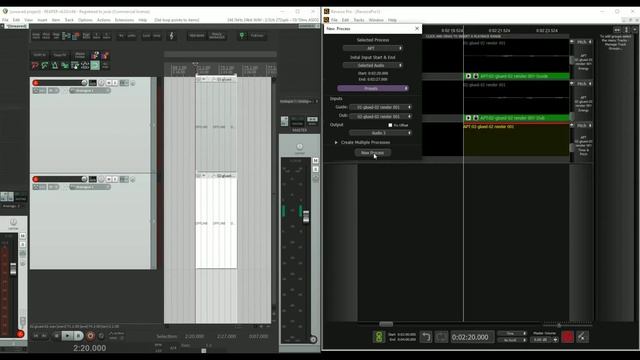This screenshot has height=360, width=640.
Task: Click the REAPER transport Play button
Action: point(67,336)
